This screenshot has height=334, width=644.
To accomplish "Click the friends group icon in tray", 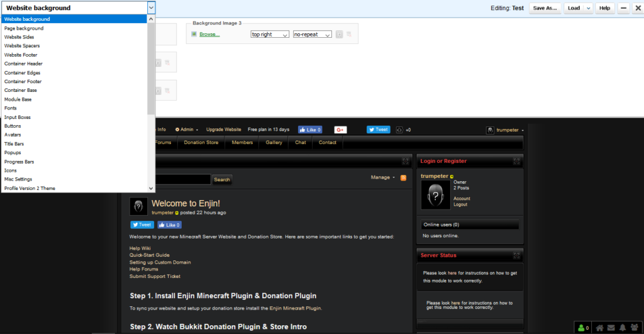I will tap(635, 328).
